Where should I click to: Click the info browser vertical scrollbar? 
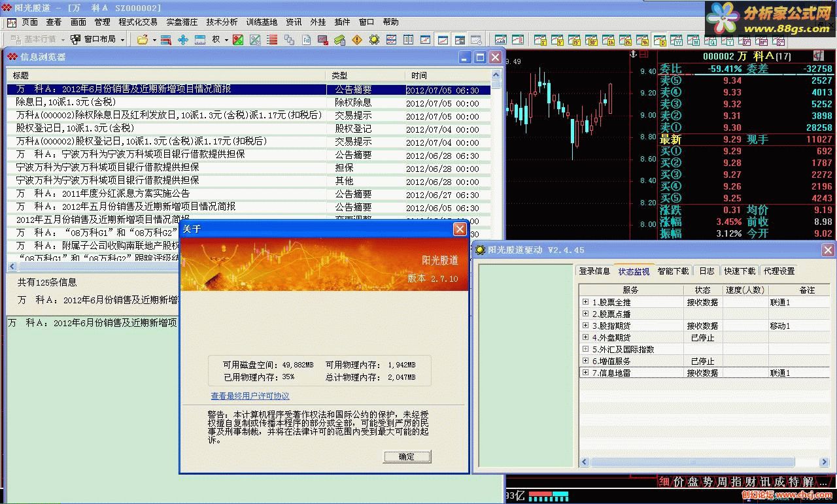496,163
